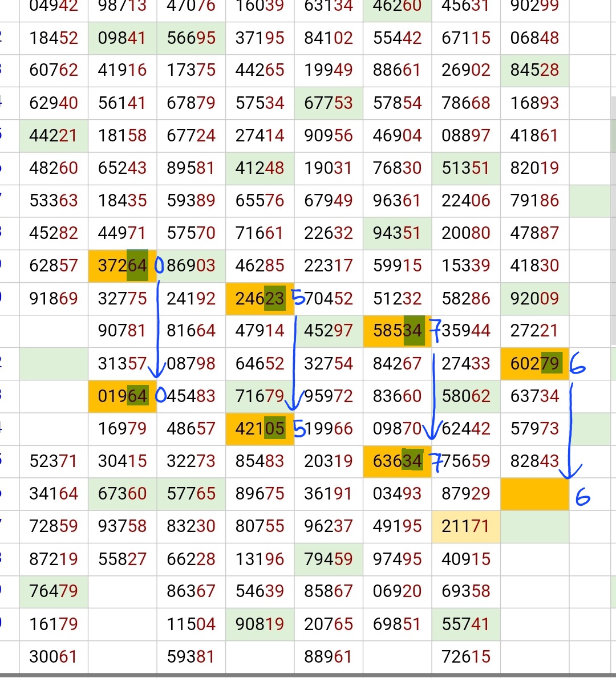The image size is (616, 682).
Task: Click the green cell 67753
Action: click(329, 103)
